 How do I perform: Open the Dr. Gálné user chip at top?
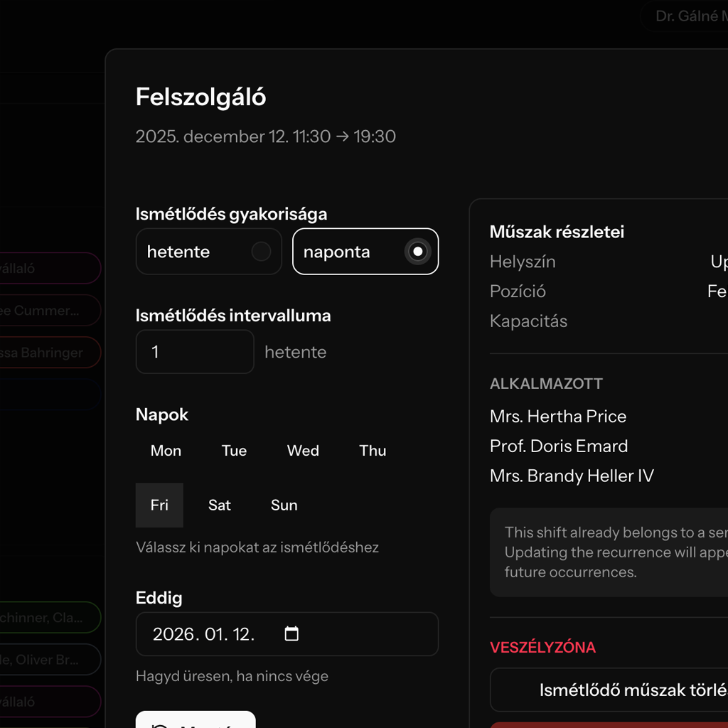686,16
